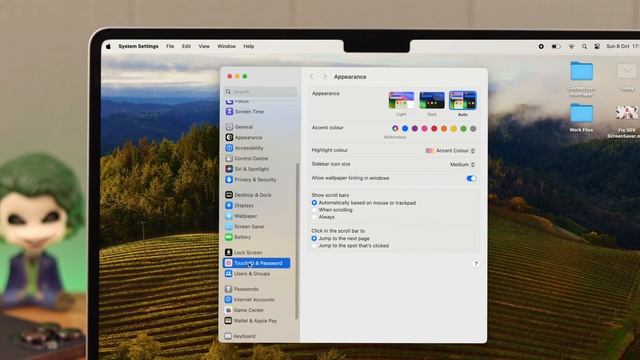Click the Wi-Fi status icon
Screen dimensions: 640x360
(x=571, y=47)
